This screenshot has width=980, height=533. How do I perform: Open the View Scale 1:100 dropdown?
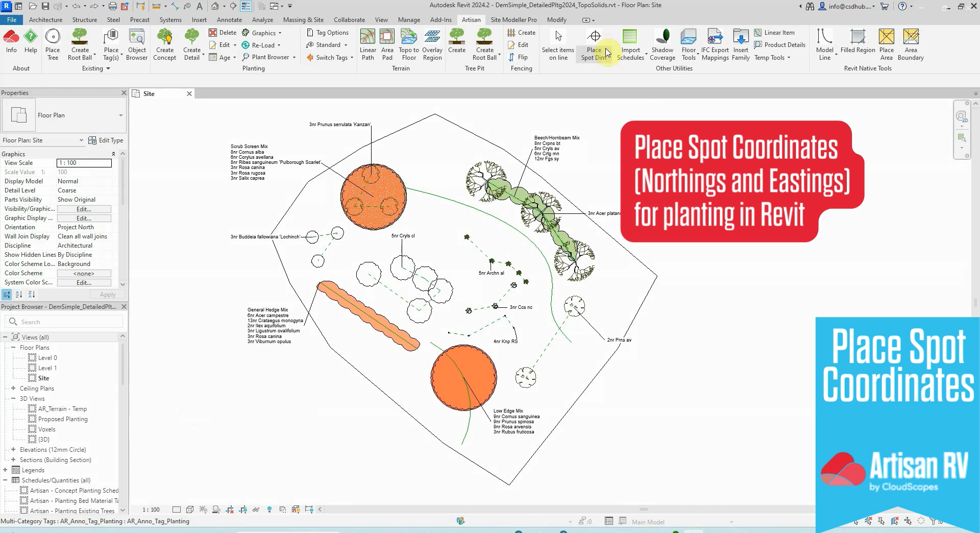(84, 163)
